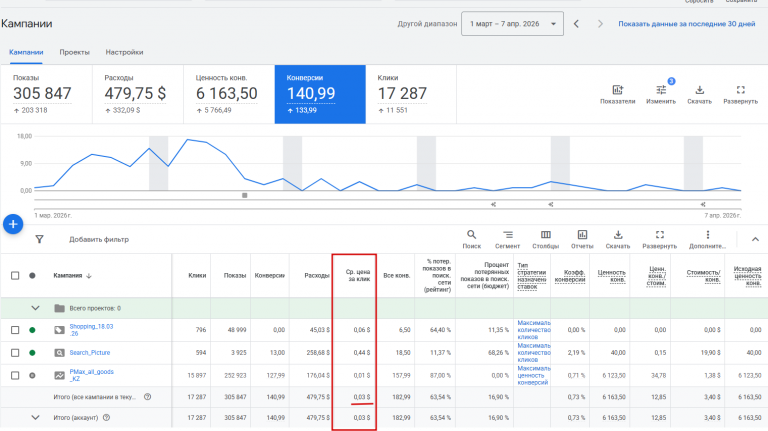
Task: Open the Столбцы columns icon
Action: tap(546, 235)
